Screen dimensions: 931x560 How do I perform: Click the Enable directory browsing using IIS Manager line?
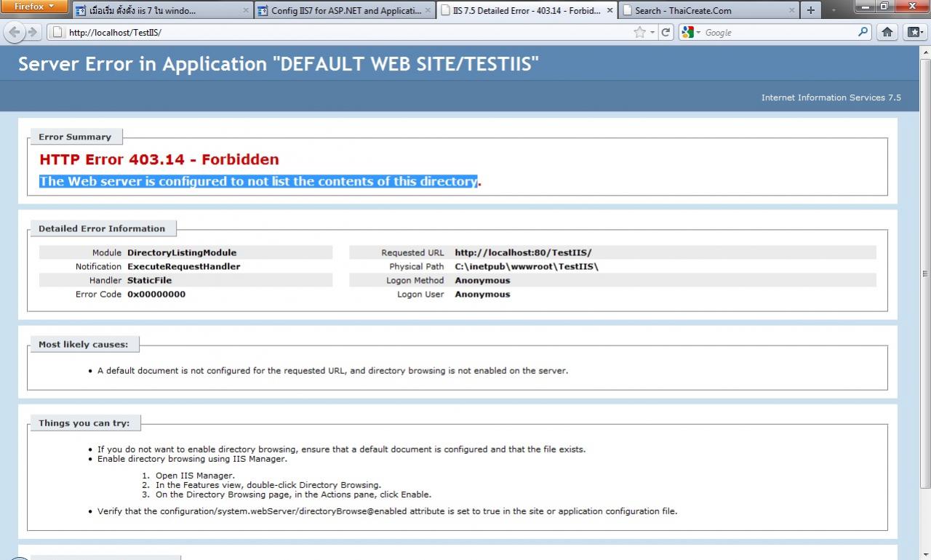[192, 459]
